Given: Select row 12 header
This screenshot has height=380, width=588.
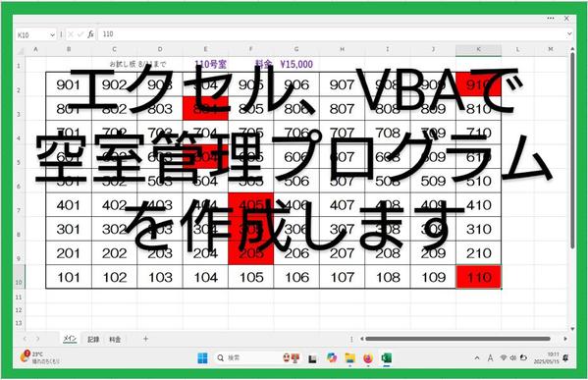Looking at the screenshot, I should point(19,310).
